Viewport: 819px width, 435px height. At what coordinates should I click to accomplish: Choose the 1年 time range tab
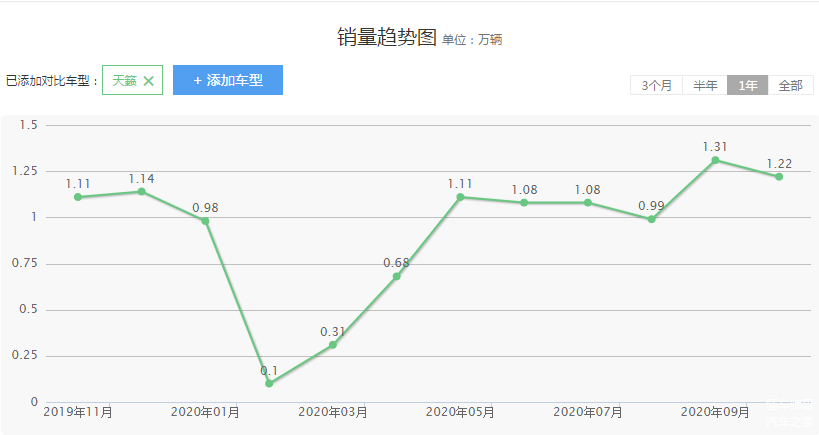[747, 86]
